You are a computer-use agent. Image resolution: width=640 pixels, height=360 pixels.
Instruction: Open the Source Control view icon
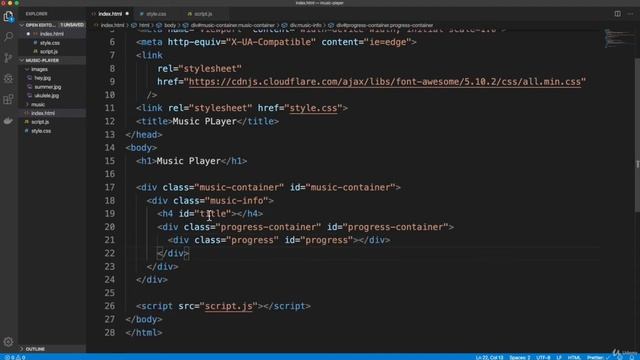(9, 58)
